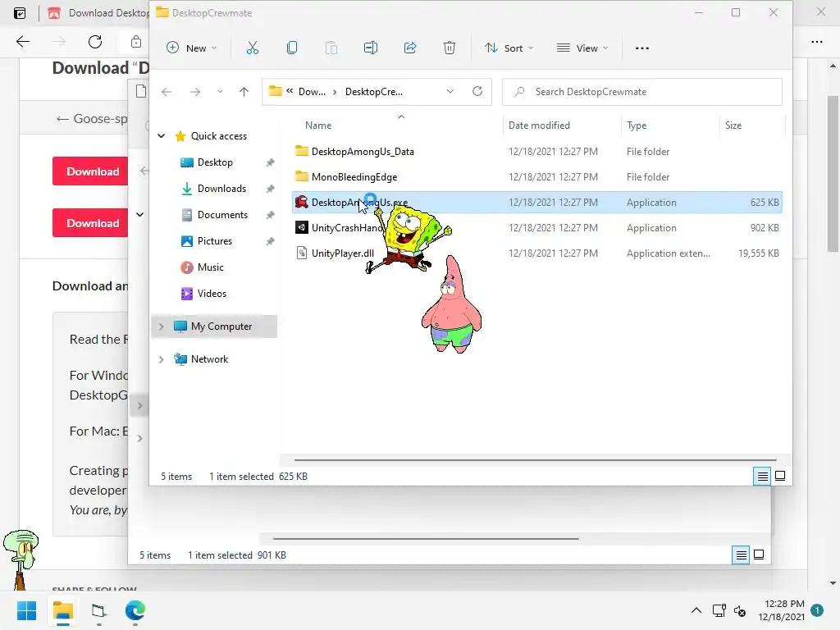Sort files by Name column header
The width and height of the screenshot is (840, 630).
point(318,126)
